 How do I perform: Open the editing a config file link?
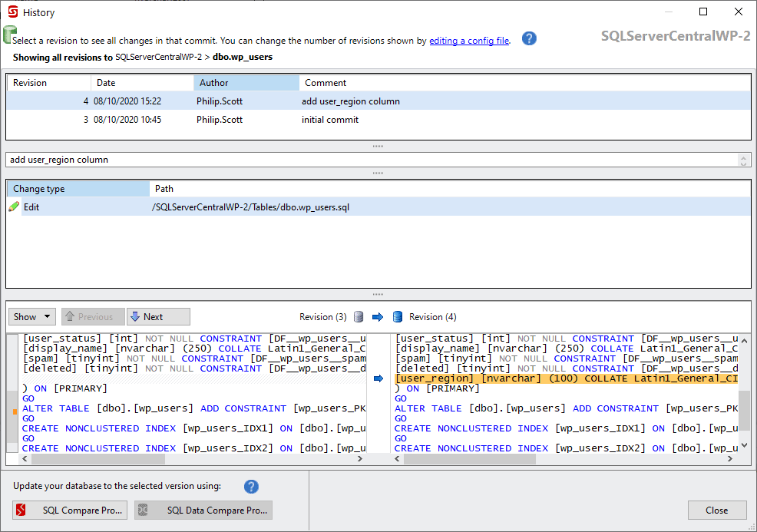click(x=468, y=41)
